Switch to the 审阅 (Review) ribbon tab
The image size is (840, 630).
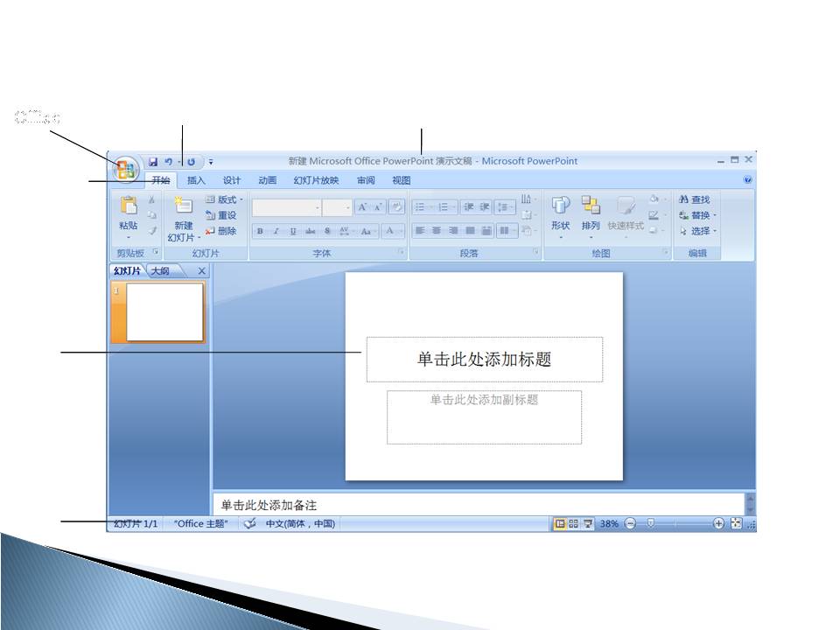(x=366, y=180)
